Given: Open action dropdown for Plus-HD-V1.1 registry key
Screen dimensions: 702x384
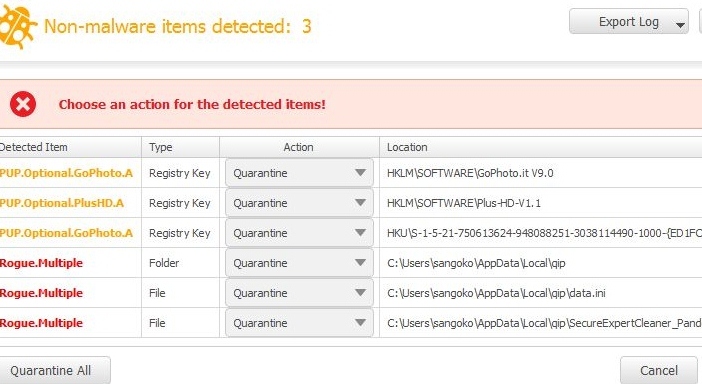Looking at the screenshot, I should tap(299, 203).
